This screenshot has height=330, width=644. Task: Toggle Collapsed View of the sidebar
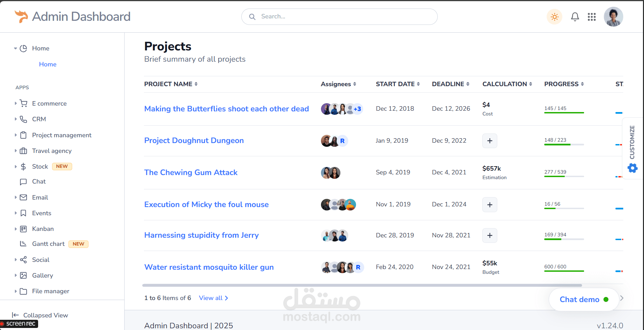40,315
